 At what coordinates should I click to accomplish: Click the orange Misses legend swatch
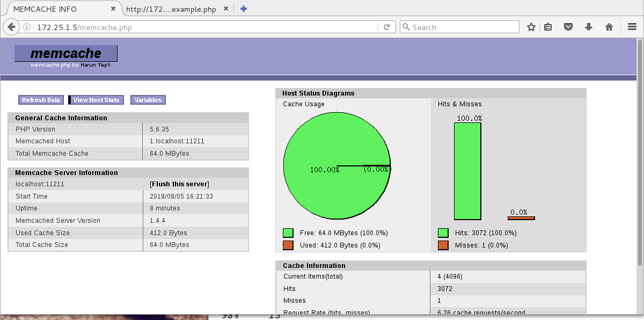point(443,245)
